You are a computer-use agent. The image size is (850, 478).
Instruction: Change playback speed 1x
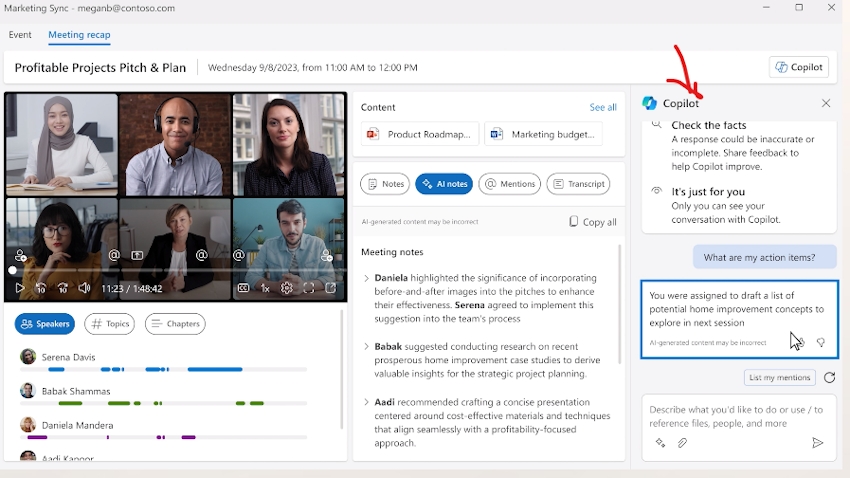point(265,288)
